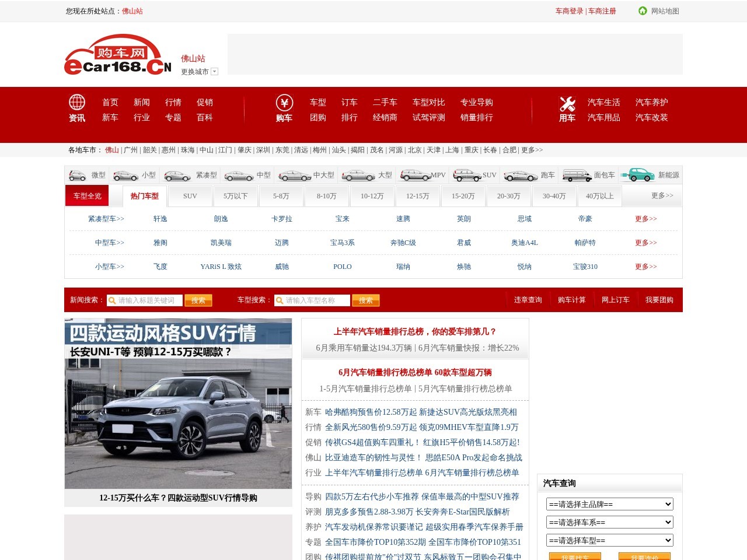
Task: Open the 上半年汽车销量排行总榜 headline
Action: coord(415,331)
